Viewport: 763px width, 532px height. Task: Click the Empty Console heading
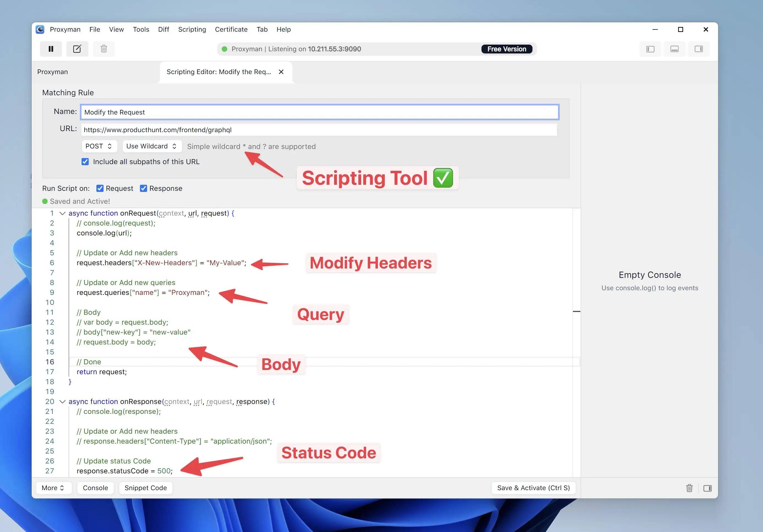pos(650,275)
